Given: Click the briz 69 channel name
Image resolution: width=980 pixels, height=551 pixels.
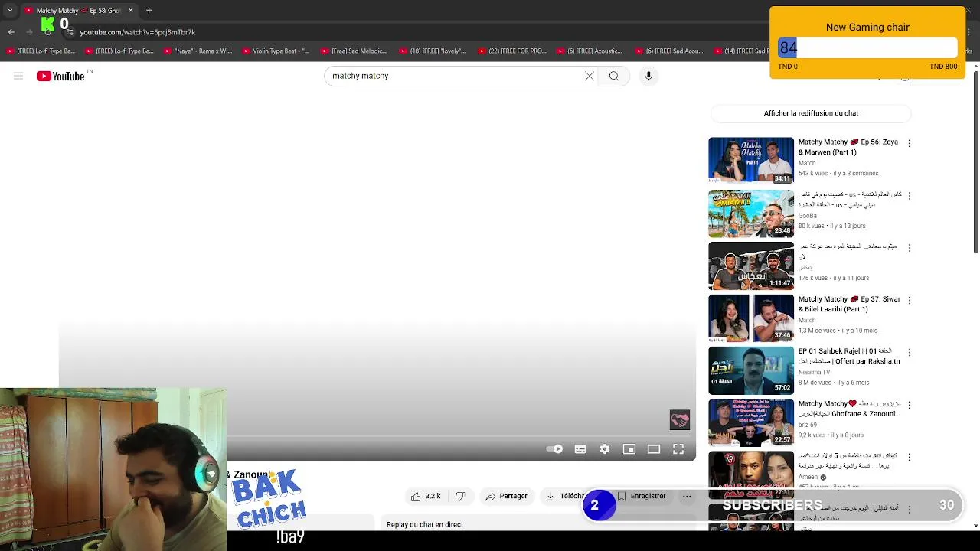Looking at the screenshot, I should tap(808, 425).
